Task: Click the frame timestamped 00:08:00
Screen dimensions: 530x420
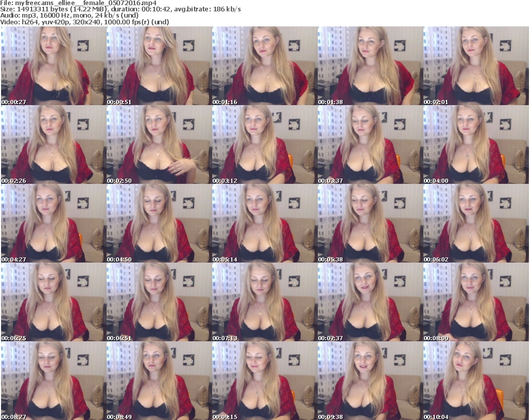Action: [x=476, y=302]
